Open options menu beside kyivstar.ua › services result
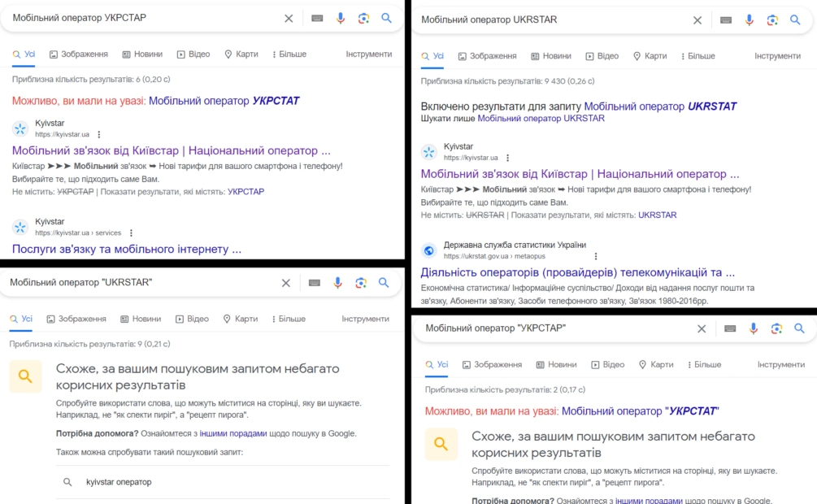 click(132, 233)
